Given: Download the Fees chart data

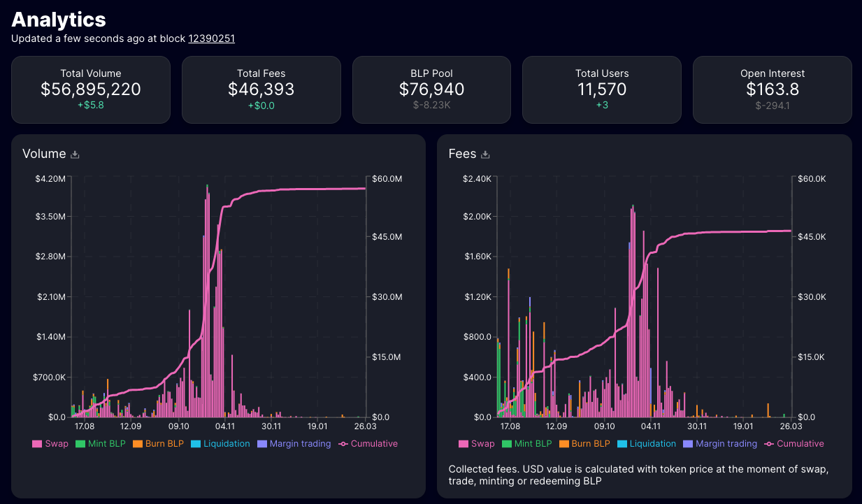Looking at the screenshot, I should (x=485, y=154).
